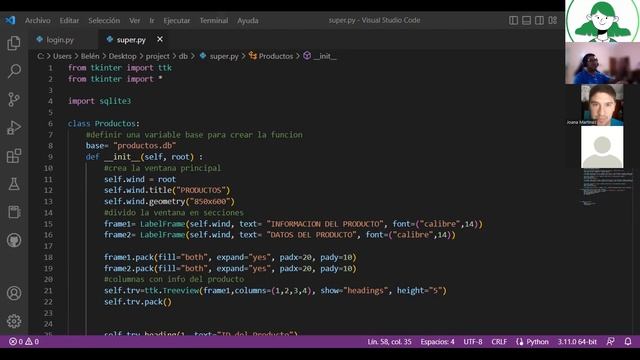Toggle the bottom panel layout icon

pyautogui.click(x=527, y=20)
